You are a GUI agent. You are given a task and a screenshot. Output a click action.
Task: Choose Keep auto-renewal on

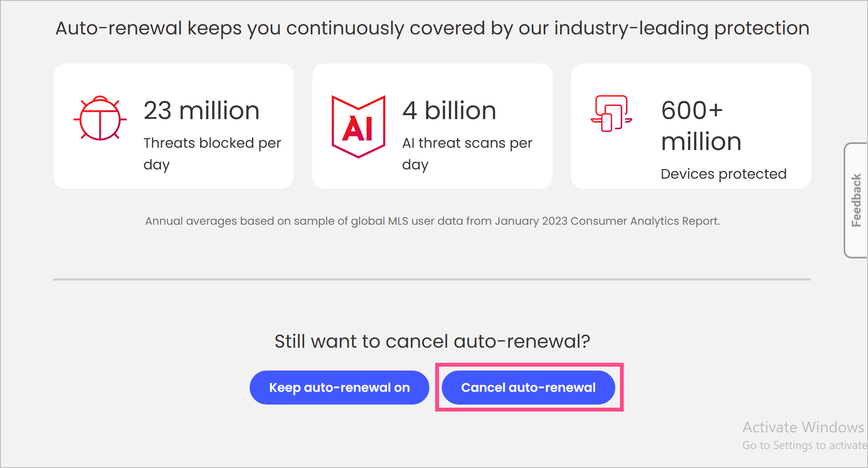click(339, 388)
